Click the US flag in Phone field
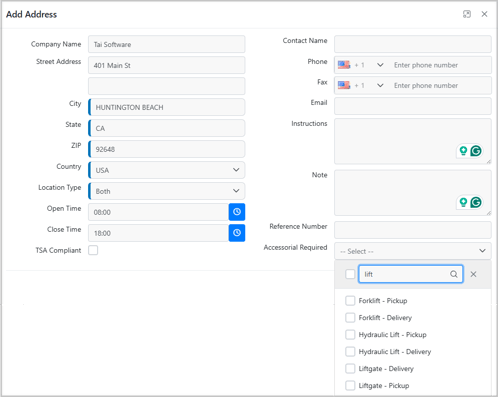The height and width of the screenshot is (397, 498). [x=344, y=65]
